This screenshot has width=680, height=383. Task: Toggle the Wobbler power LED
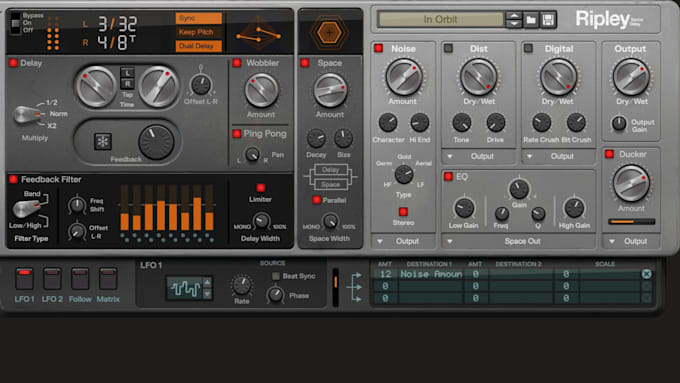[x=237, y=63]
